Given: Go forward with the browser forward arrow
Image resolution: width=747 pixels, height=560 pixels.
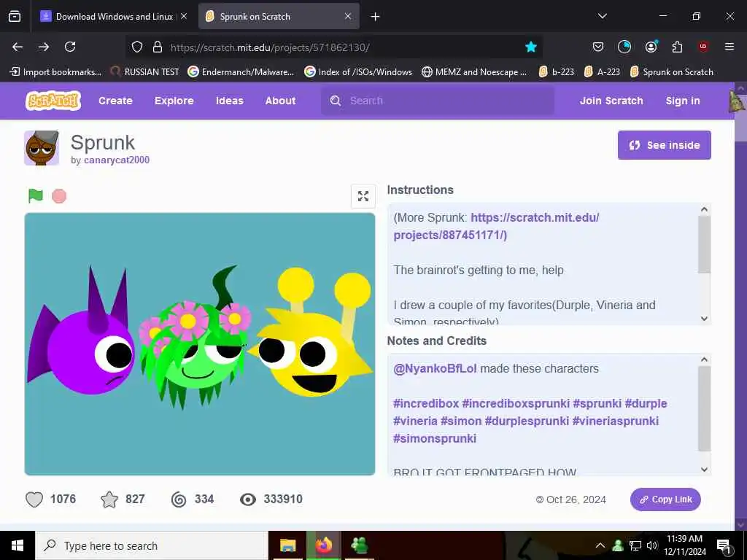Looking at the screenshot, I should coord(44,47).
